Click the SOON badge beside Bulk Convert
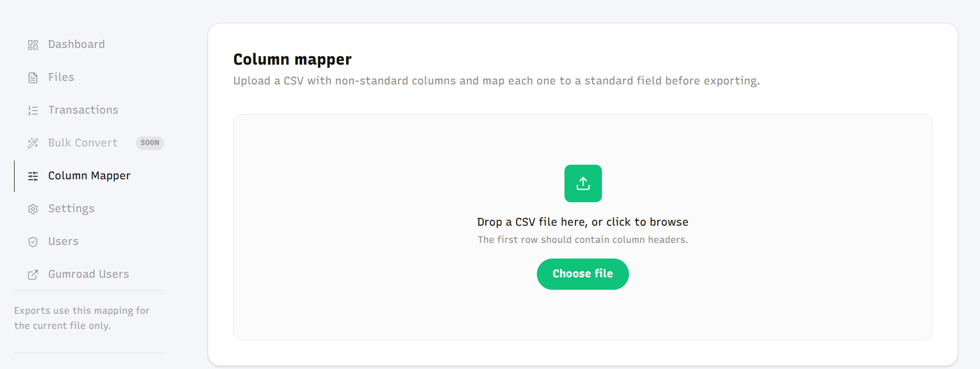This screenshot has height=369, width=980. pyautogui.click(x=150, y=143)
